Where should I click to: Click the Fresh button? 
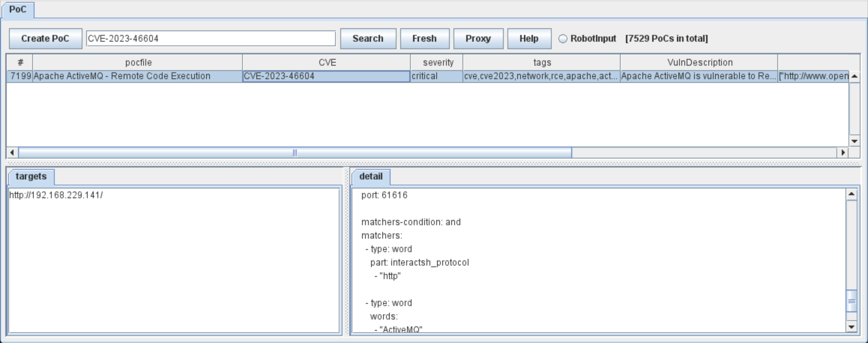[424, 38]
